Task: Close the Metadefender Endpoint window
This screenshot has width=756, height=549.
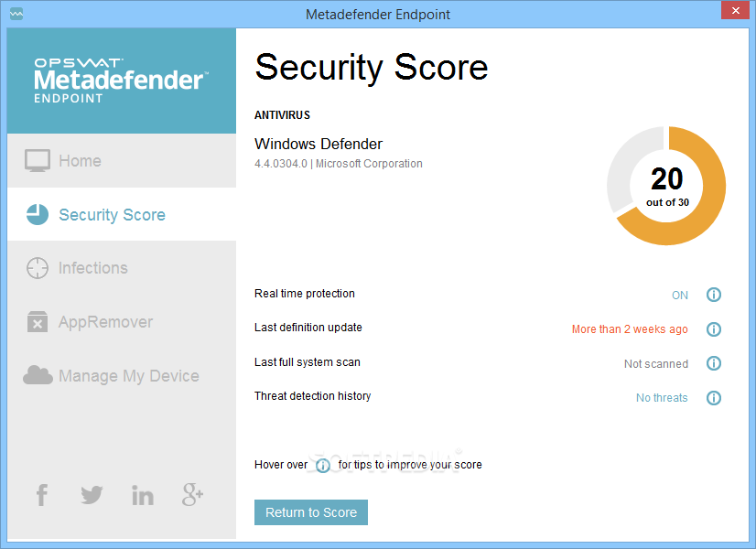Action: tap(735, 10)
